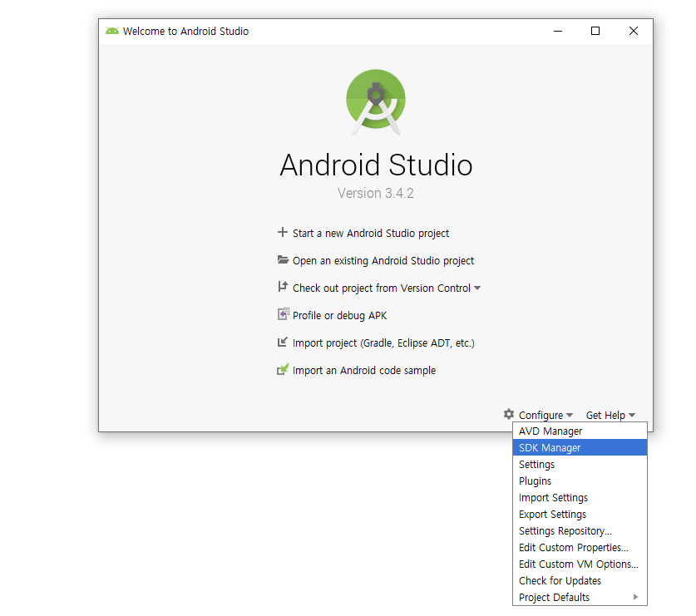Select Export Settings menu item
696x616 pixels.
pyautogui.click(x=580, y=514)
